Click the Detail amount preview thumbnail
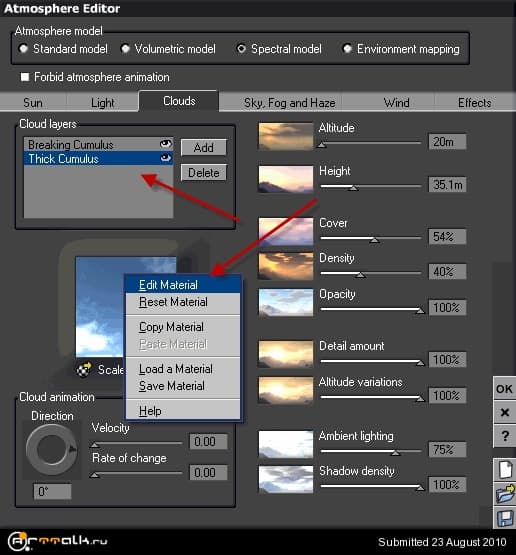Viewport: 516px width, 555px height. coord(286,354)
